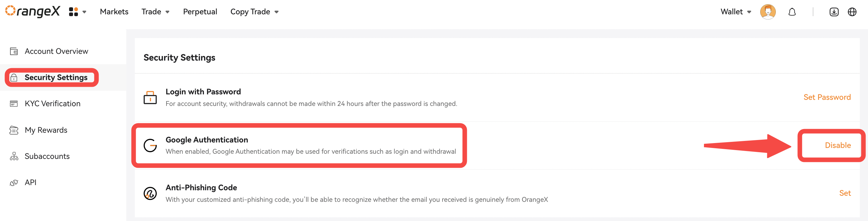Click the Set Password link
Viewport: 868px width, 221px height.
[x=827, y=97]
